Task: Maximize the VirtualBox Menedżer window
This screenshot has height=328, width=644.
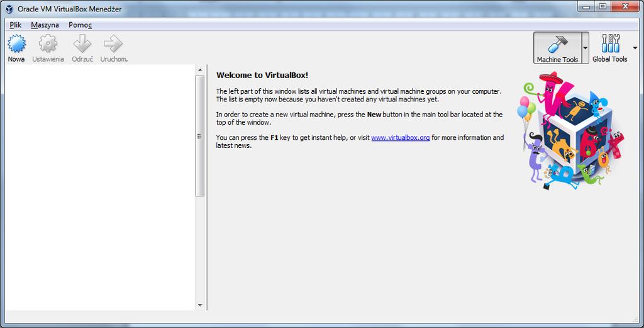Action: [602, 6]
